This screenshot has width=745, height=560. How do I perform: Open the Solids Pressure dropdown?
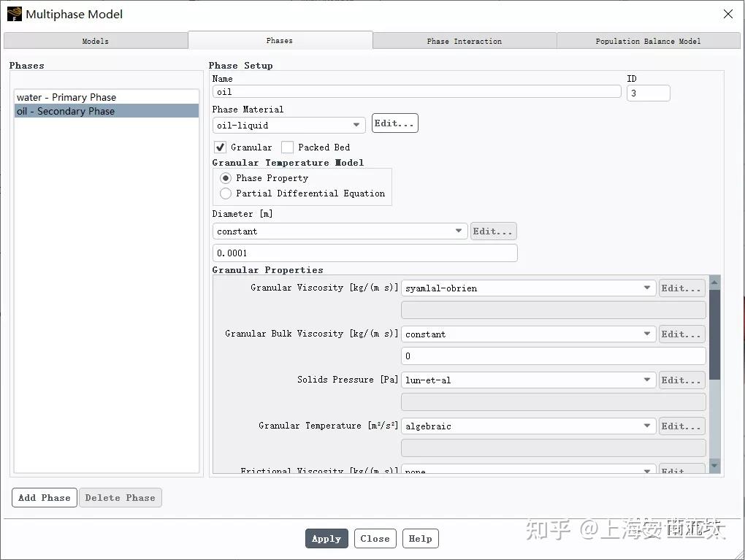[x=528, y=380]
